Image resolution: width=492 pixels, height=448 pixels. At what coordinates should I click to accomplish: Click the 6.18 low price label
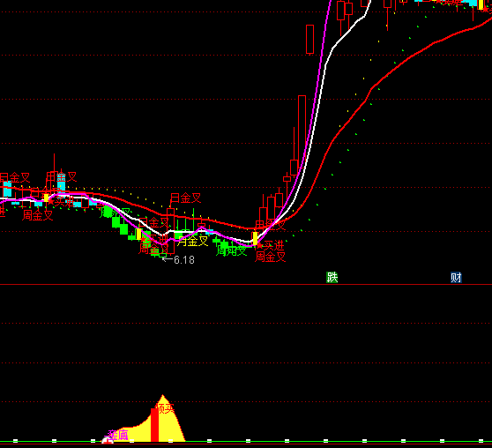tap(184, 260)
